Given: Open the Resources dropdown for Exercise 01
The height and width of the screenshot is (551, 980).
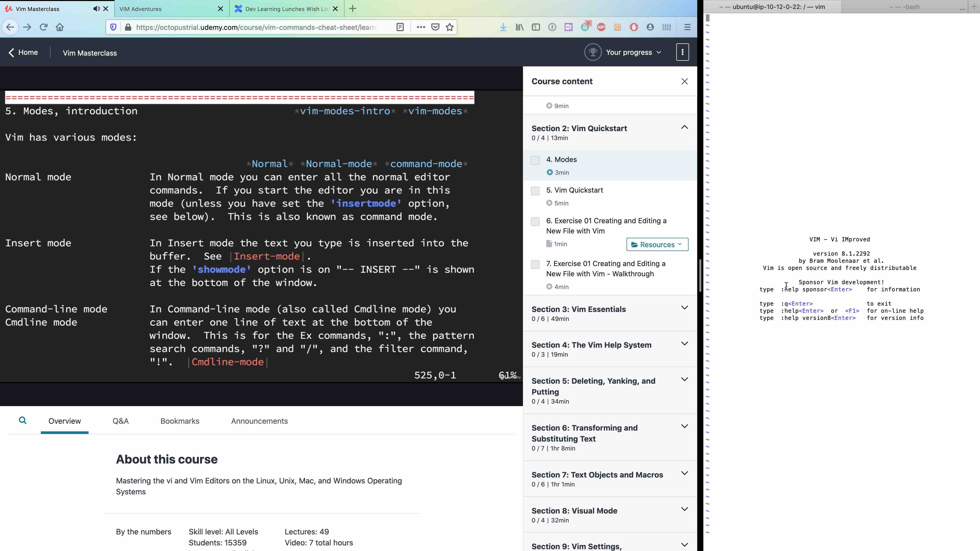Looking at the screenshot, I should pos(657,245).
